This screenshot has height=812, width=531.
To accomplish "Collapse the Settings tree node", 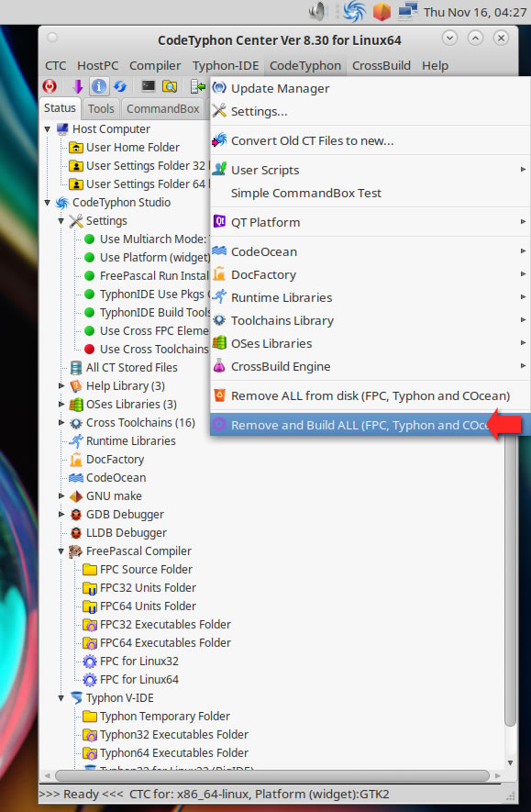I will [61, 221].
